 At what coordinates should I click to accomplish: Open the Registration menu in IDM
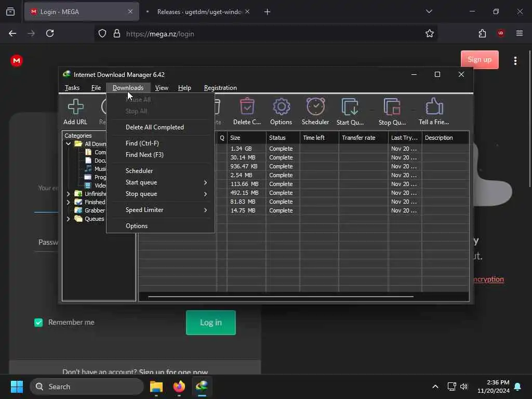pos(220,88)
